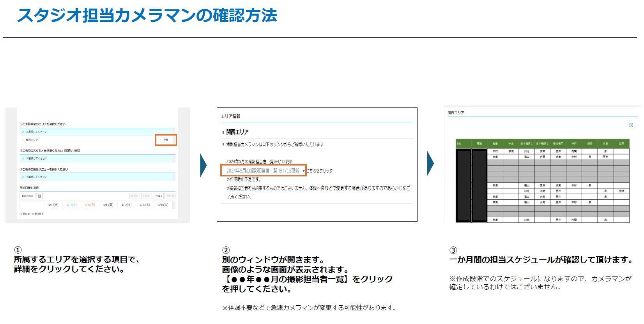Click the 前週 previous week button

click(x=146, y=196)
